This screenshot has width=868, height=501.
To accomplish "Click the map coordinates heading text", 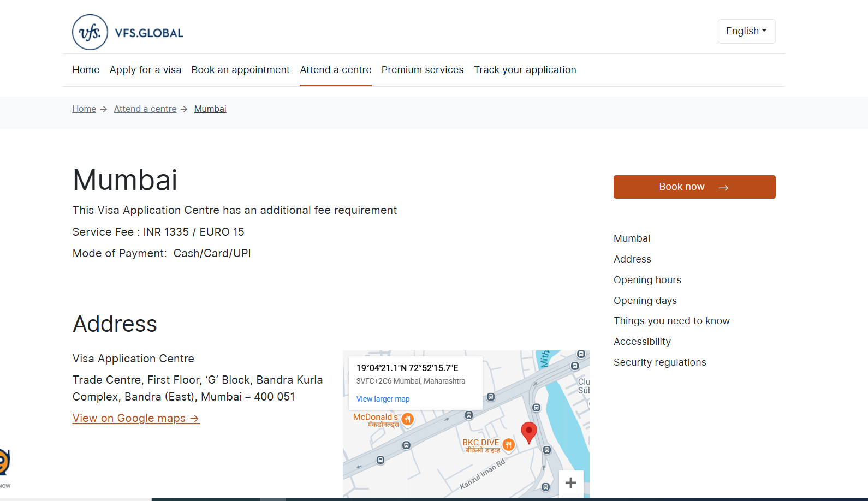I will [407, 368].
